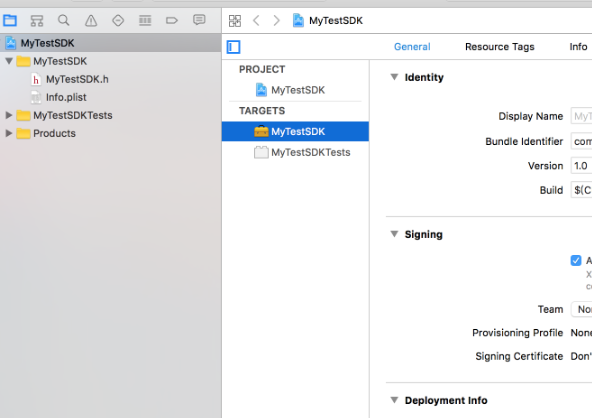592x418 pixels.
Task: Expand the MyTestSDKTests folder
Action: [x=9, y=115]
